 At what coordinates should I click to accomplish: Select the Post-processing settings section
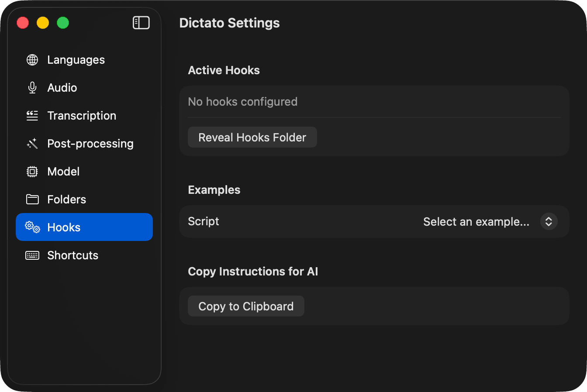tap(90, 143)
